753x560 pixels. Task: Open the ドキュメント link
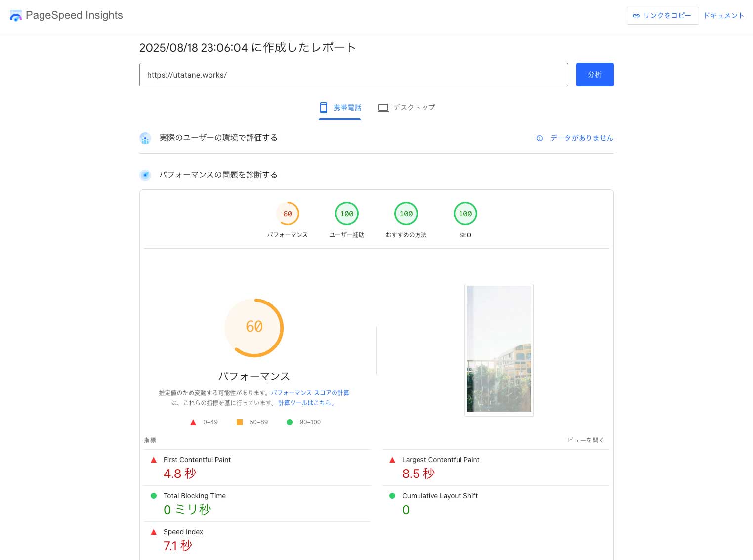[x=724, y=16]
